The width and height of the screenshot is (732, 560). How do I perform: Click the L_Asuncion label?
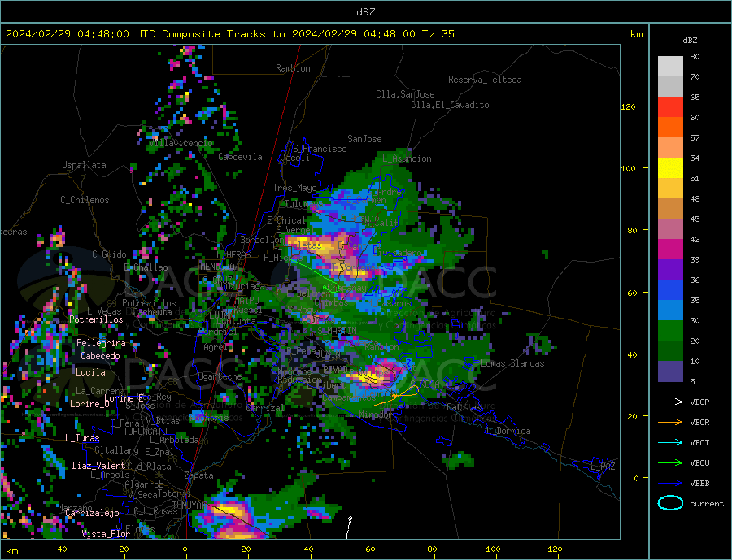pyautogui.click(x=407, y=158)
